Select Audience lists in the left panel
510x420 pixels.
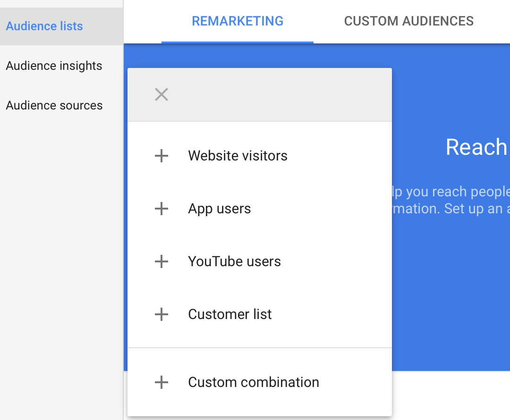44,26
